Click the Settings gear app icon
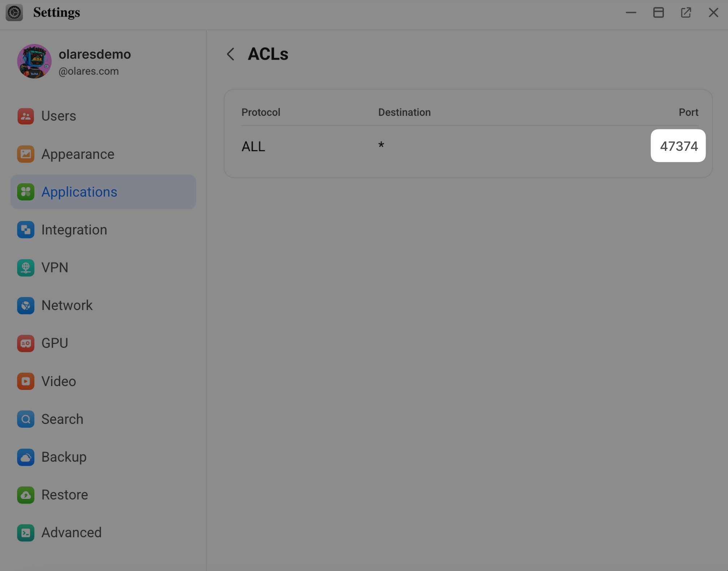Viewport: 728px width, 571px height. 14,13
